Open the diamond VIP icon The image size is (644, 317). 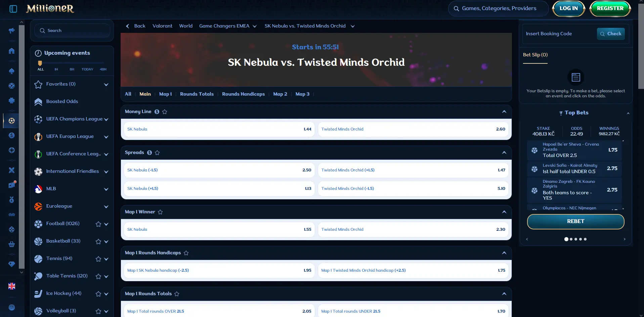tap(12, 264)
